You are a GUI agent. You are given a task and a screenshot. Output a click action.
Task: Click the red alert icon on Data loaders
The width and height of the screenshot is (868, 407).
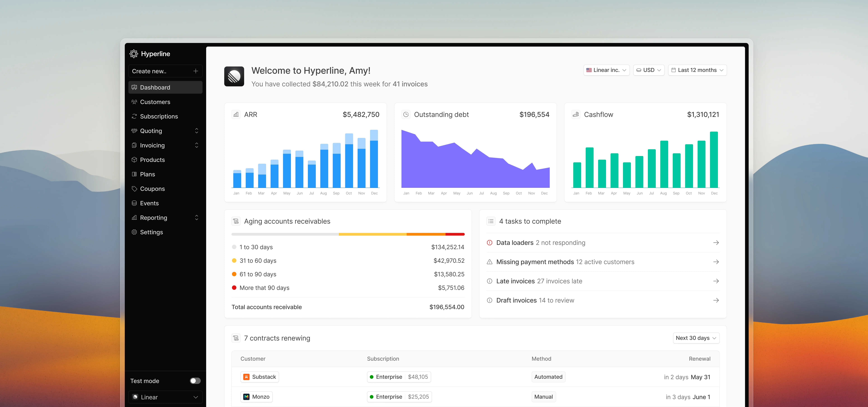click(490, 243)
